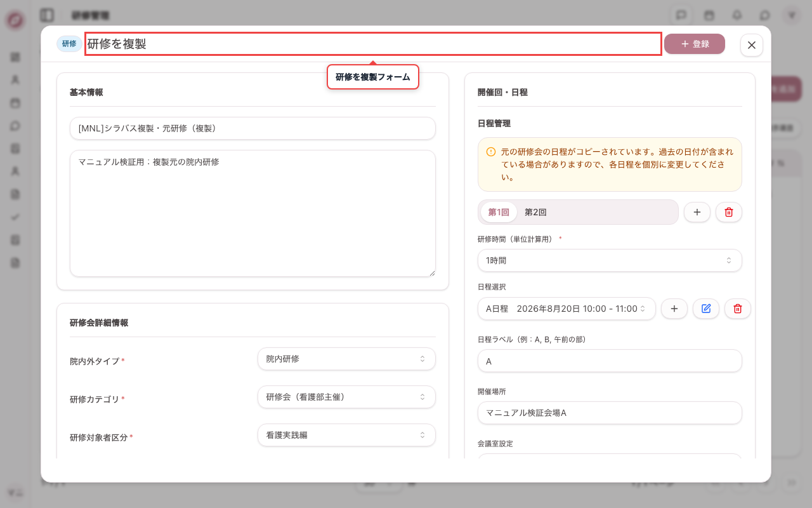
Task: Open the 日程選択 dropdown showing A日程
Action: (x=566, y=309)
